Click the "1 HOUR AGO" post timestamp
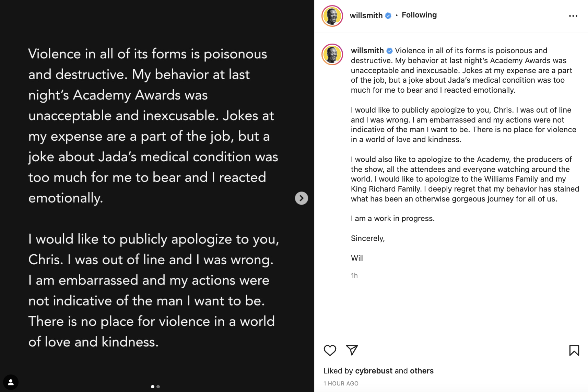The image size is (588, 392). [x=341, y=383]
